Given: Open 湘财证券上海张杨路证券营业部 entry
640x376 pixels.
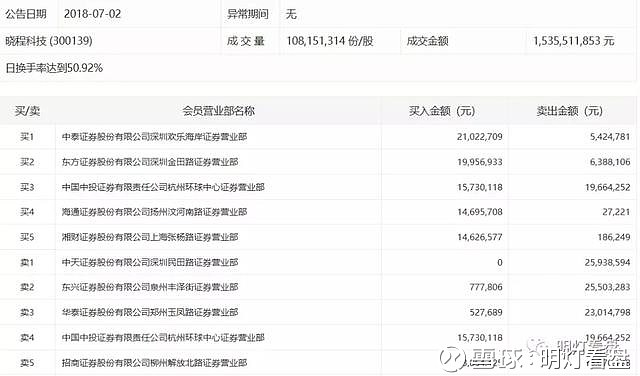Looking at the screenshot, I should [150, 237].
